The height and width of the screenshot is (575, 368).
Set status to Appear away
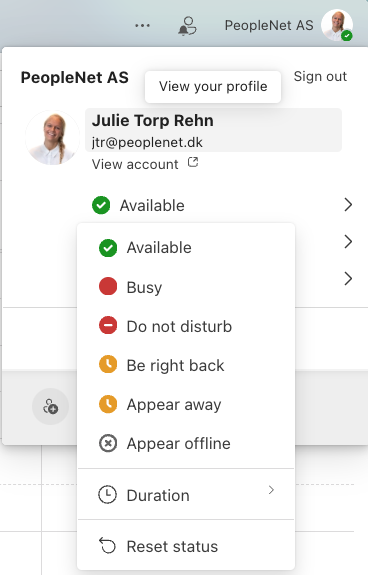click(186, 404)
